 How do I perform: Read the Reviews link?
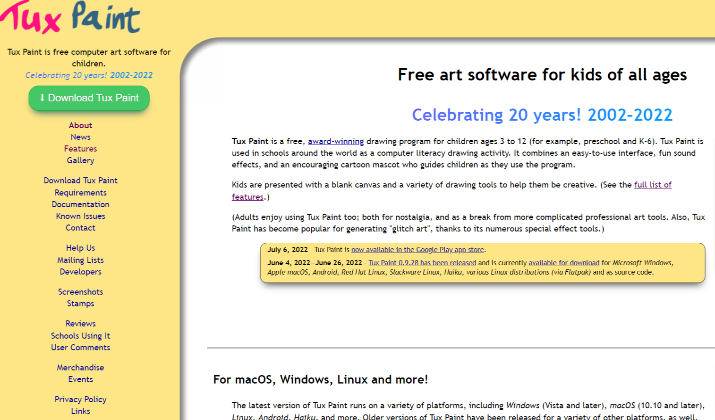pyautogui.click(x=80, y=324)
